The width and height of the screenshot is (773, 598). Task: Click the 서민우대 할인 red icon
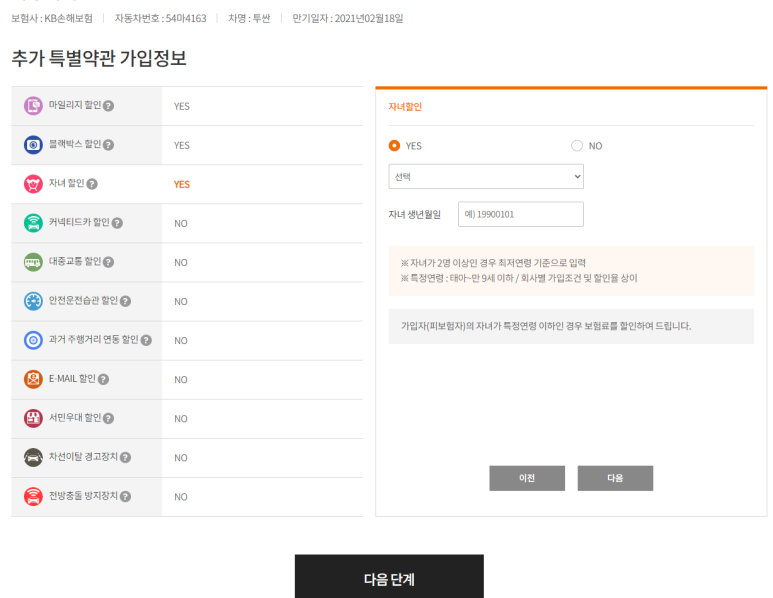coord(33,418)
